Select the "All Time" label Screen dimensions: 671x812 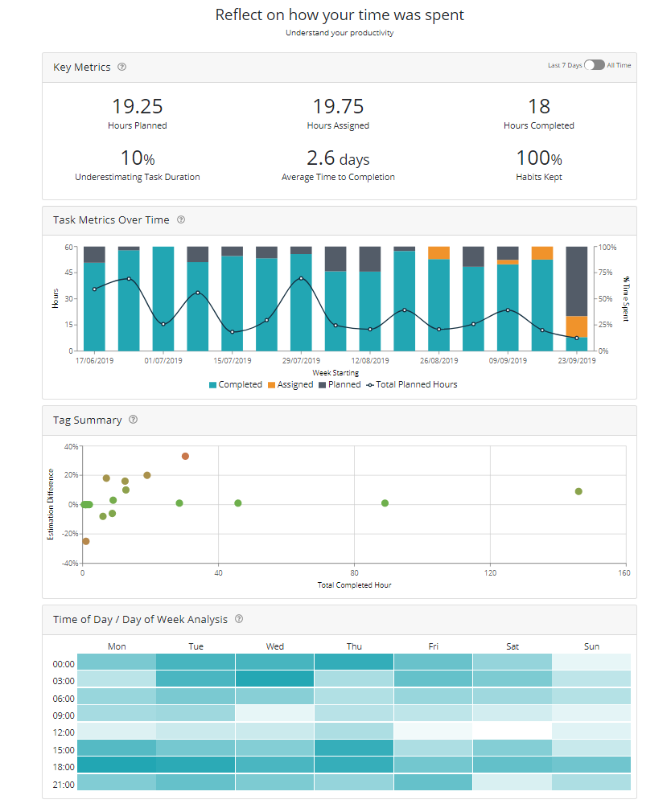[x=619, y=65]
